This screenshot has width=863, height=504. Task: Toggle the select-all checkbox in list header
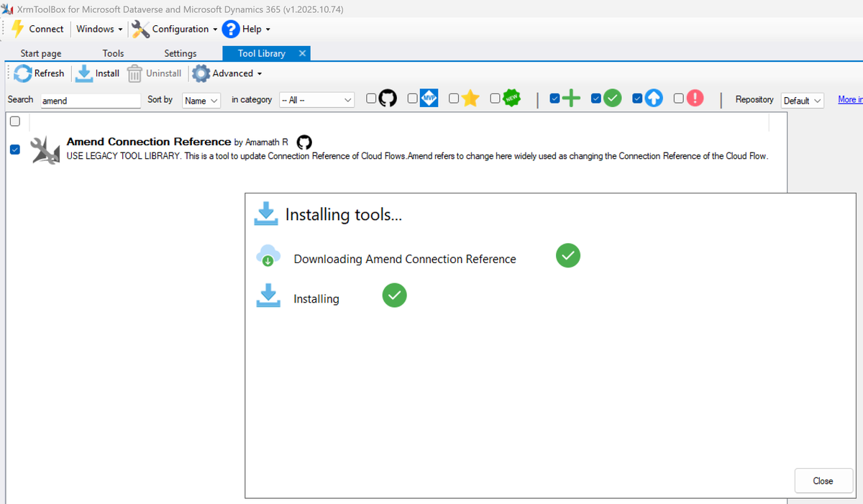(x=15, y=122)
